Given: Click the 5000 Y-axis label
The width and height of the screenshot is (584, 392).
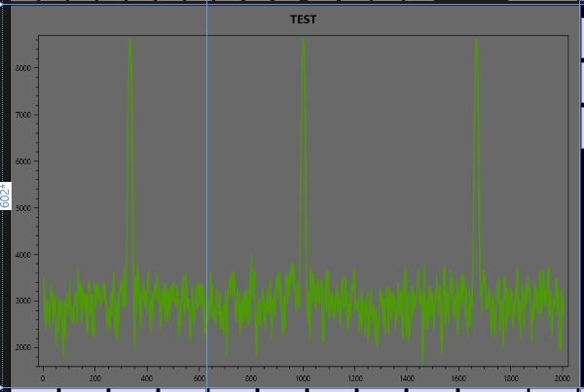Looking at the screenshot, I should point(23,208).
